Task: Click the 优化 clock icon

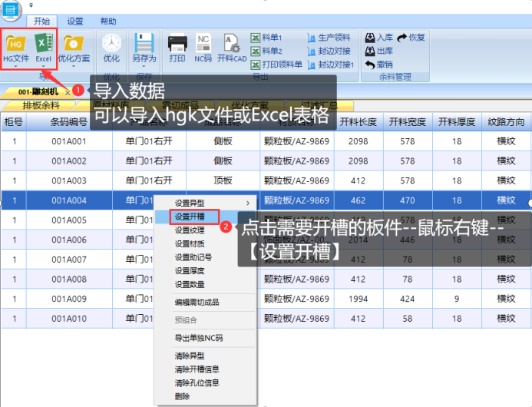Action: (x=111, y=44)
